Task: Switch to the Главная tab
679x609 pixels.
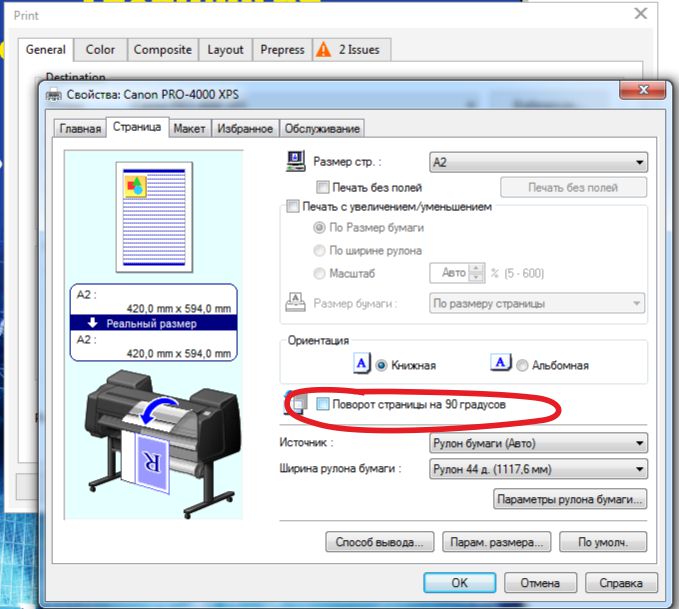Action: coord(80,129)
